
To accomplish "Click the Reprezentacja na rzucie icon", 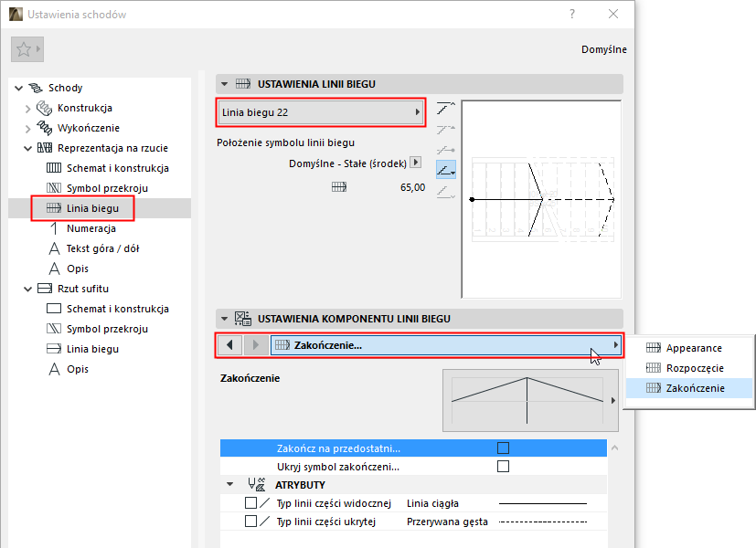I will (45, 148).
